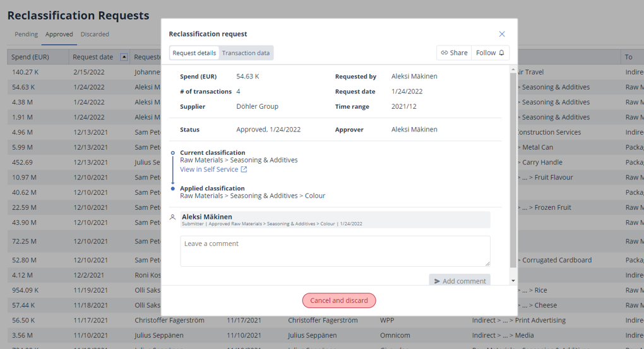Click the user avatar icon beside Aleksi Mäkinen
Screen dimensions: 644x349
(173, 217)
